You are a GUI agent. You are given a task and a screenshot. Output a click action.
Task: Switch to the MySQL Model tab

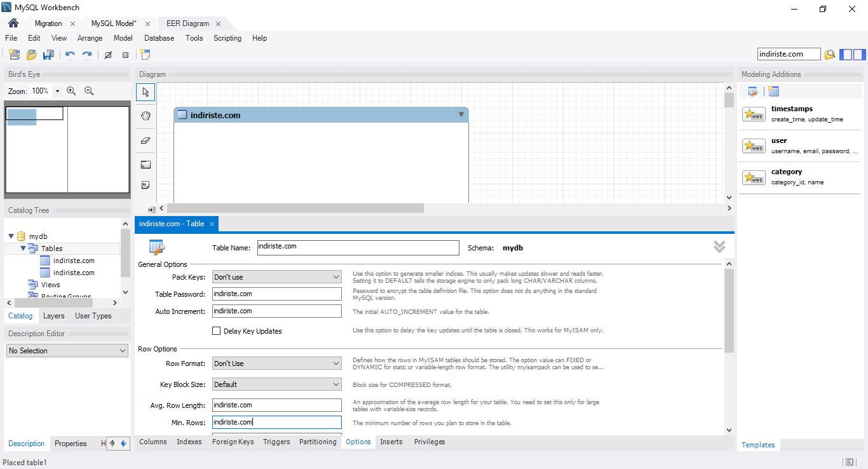tap(114, 24)
